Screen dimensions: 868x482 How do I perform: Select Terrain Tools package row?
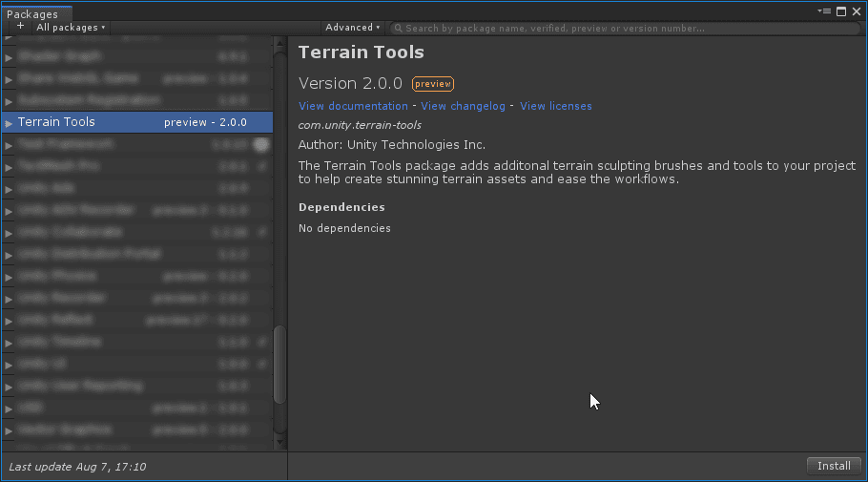click(x=137, y=122)
